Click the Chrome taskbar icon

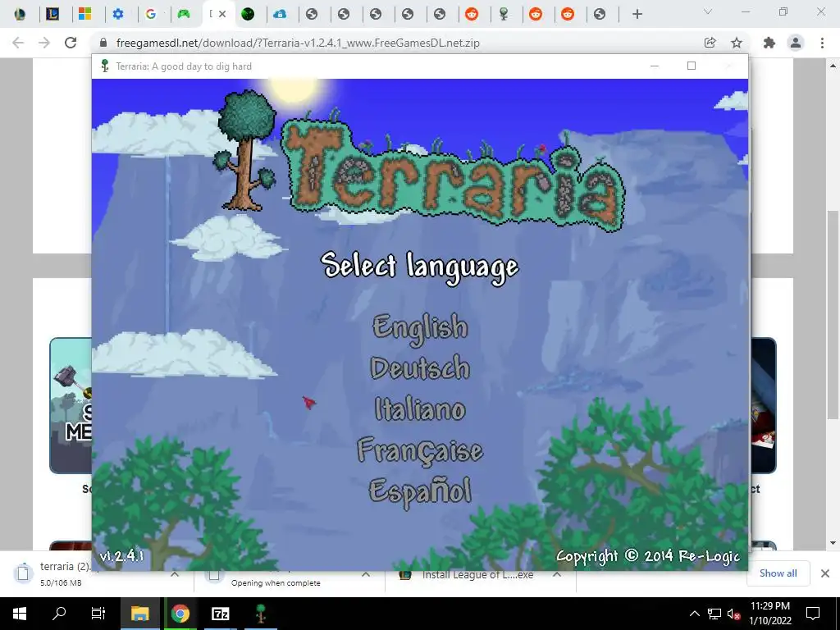point(180,614)
